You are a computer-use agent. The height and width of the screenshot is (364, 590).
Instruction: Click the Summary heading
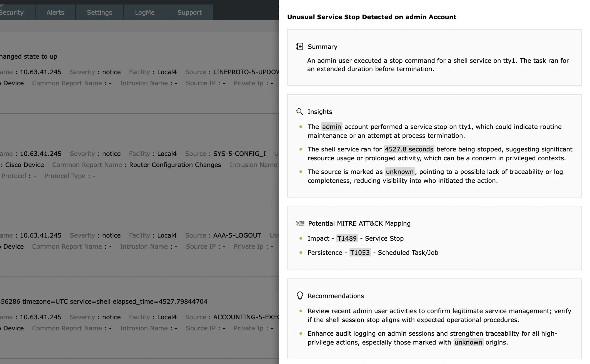322,47
